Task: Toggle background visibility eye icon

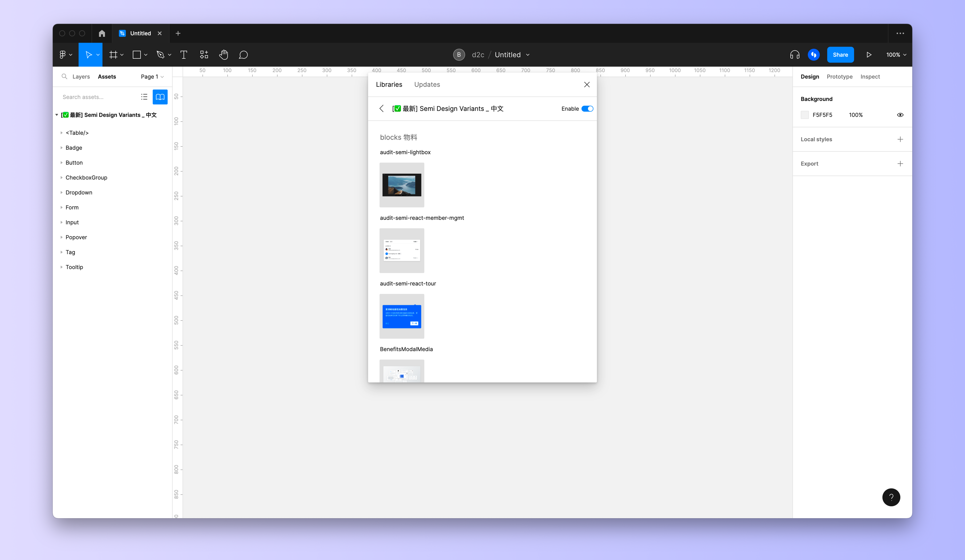Action: click(900, 115)
